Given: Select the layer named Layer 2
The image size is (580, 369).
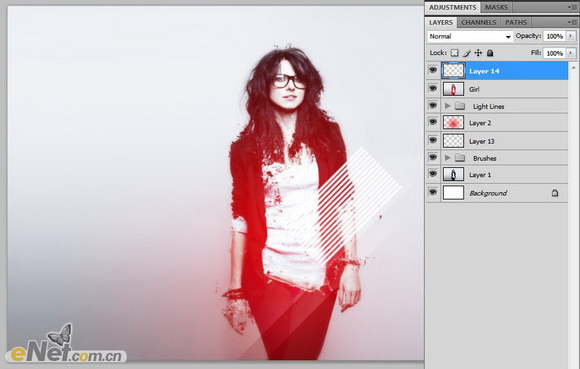Looking at the screenshot, I should [480, 123].
